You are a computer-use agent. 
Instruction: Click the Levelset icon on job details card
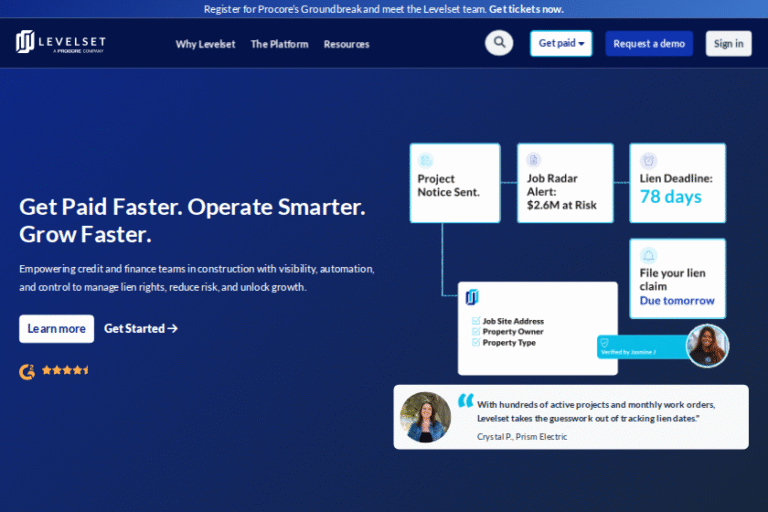pos(473,297)
